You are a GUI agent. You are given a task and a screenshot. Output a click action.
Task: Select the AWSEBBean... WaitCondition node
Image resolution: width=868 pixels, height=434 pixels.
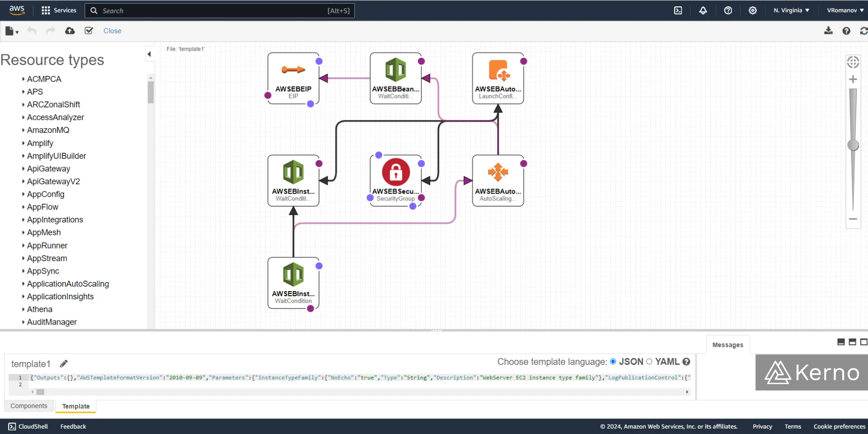point(396,78)
